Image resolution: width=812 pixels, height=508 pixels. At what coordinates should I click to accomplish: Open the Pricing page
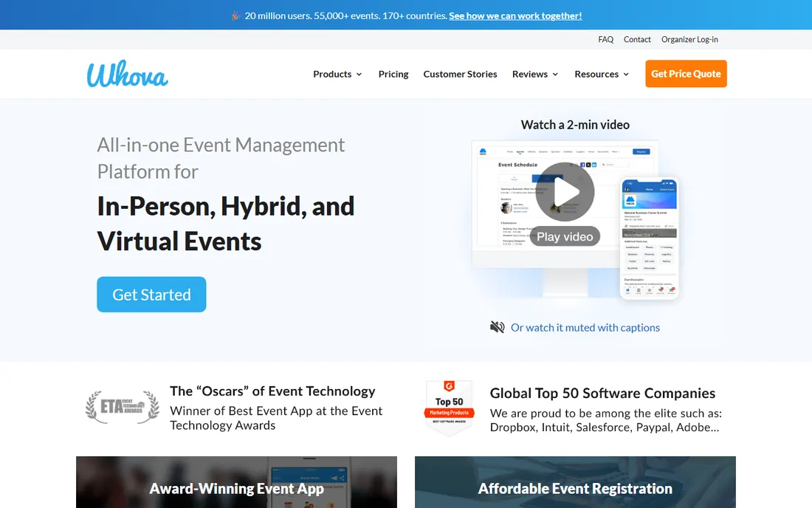tap(393, 74)
